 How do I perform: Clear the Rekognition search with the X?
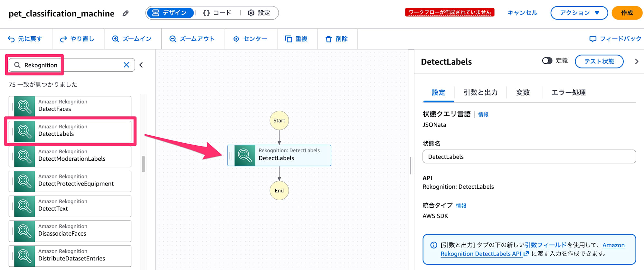click(x=127, y=65)
